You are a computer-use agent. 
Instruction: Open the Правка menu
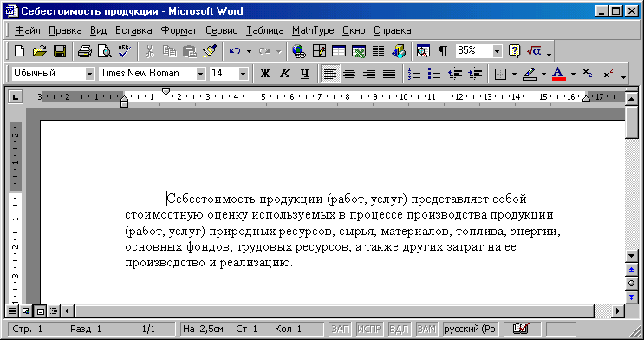[x=65, y=30]
